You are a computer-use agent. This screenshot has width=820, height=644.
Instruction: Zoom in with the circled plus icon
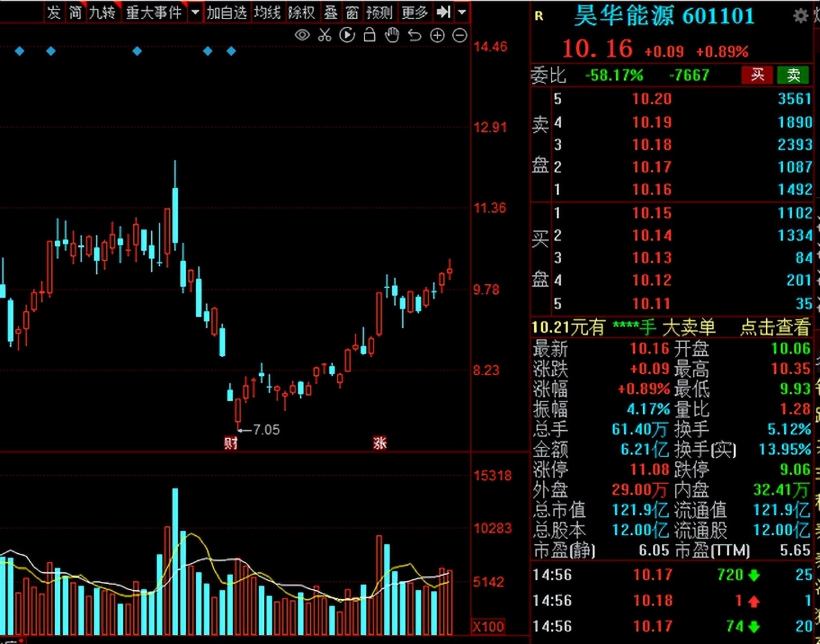pos(437,36)
